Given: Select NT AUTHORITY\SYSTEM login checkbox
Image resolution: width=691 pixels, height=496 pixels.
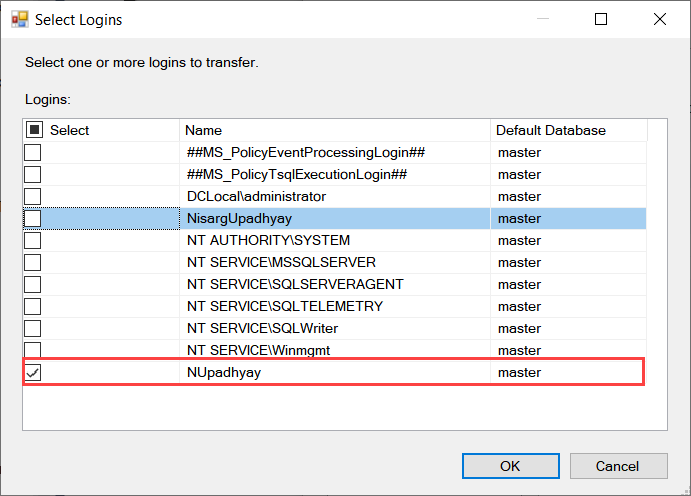Looking at the screenshot, I should (33, 240).
